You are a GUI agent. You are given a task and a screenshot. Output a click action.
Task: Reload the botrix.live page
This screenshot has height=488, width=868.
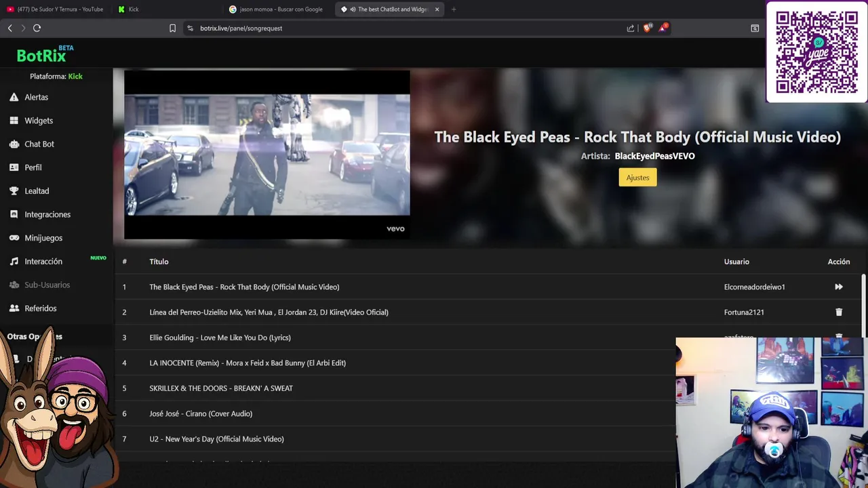[x=37, y=28]
